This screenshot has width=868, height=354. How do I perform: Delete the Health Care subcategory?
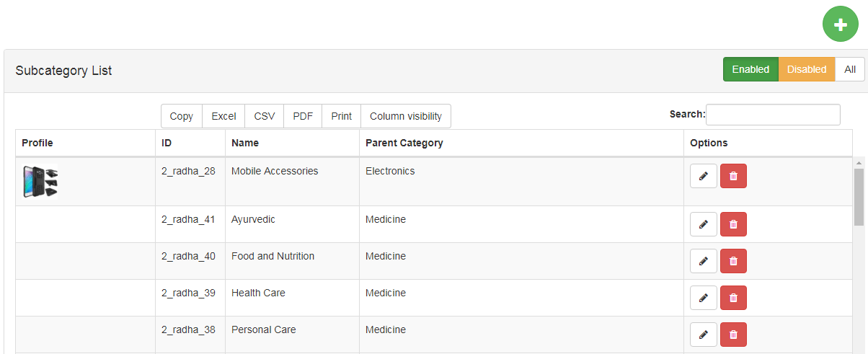click(x=733, y=298)
